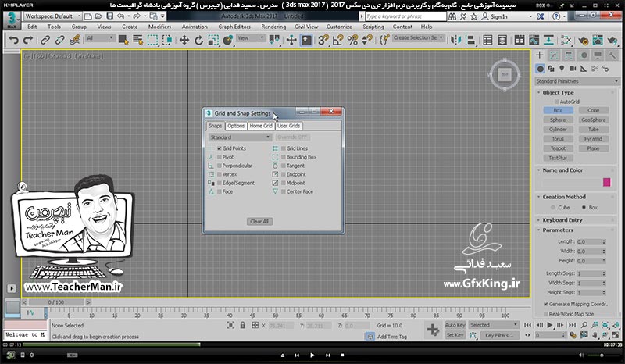This screenshot has height=364, width=625.
Task: Click the 0 / 100 time slider
Action: pos(56,302)
